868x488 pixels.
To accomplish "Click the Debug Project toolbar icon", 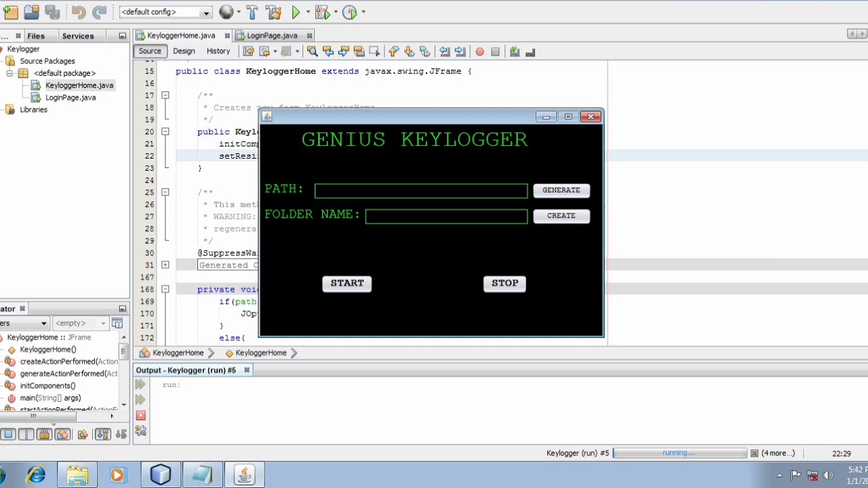I will click(x=322, y=12).
